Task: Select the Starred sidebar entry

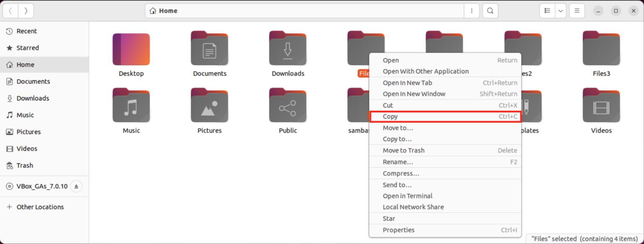Action: (x=27, y=48)
